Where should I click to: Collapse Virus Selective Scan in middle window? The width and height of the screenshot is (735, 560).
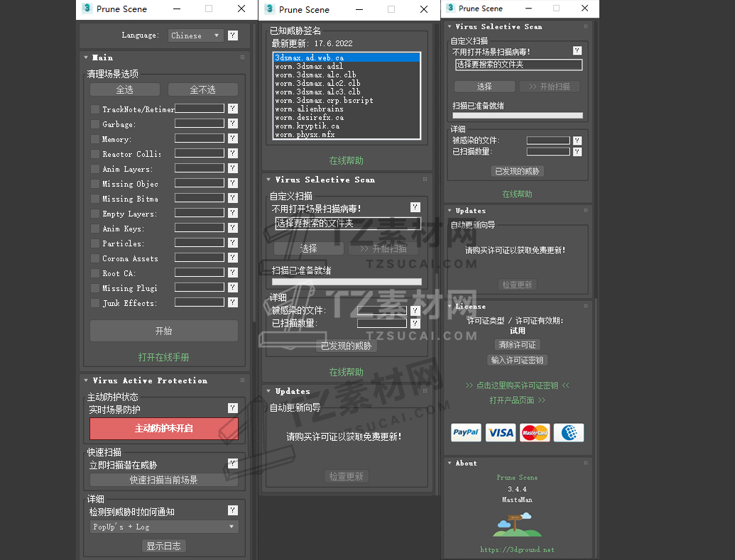(x=268, y=180)
